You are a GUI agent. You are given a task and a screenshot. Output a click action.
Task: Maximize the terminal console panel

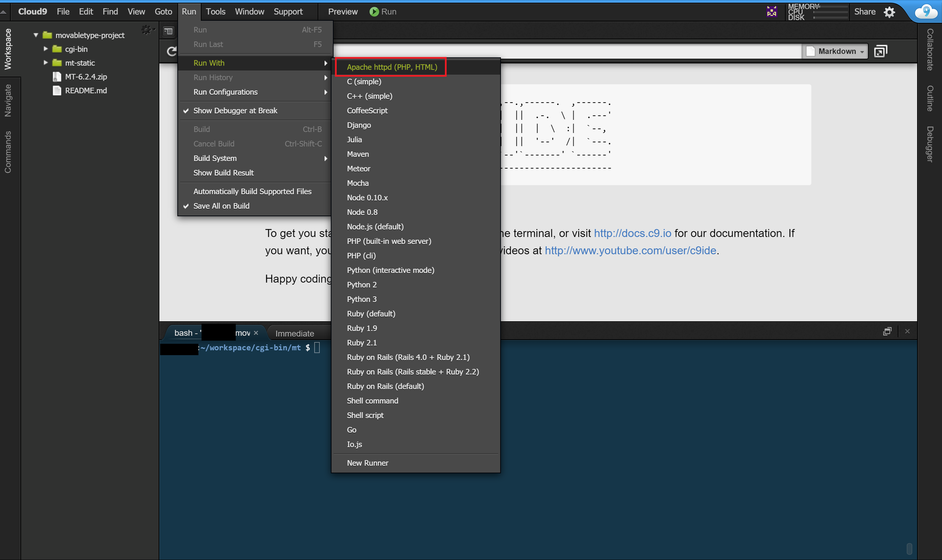click(x=887, y=331)
